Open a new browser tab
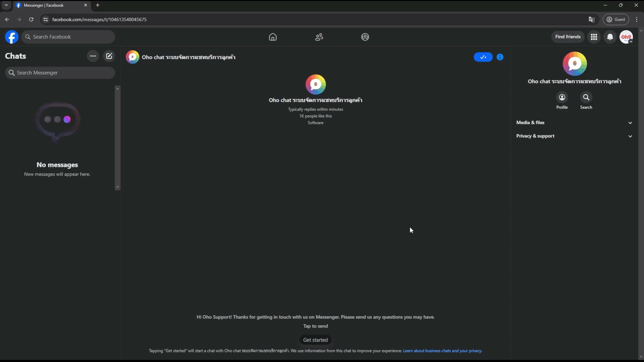 pos(98,5)
